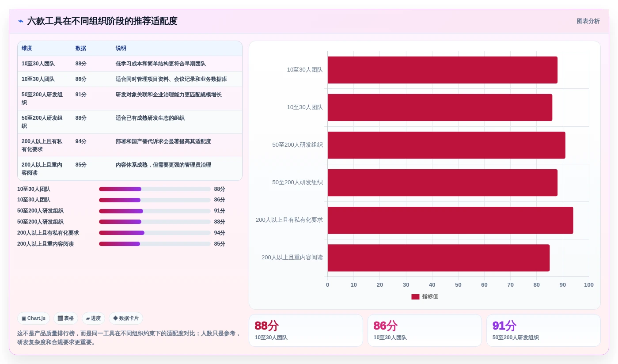Click the 进度 tag bar icon
Image resolution: width=618 pixels, height=364 pixels.
click(x=88, y=318)
